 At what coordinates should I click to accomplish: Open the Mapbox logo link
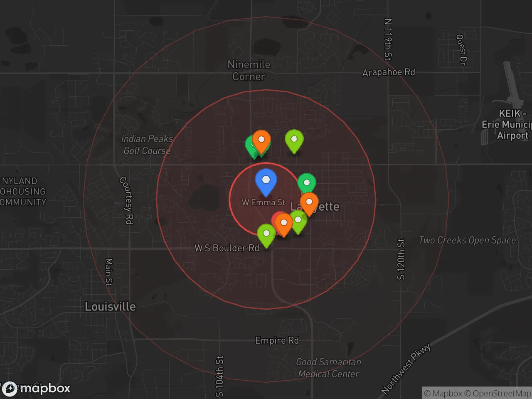click(x=37, y=388)
